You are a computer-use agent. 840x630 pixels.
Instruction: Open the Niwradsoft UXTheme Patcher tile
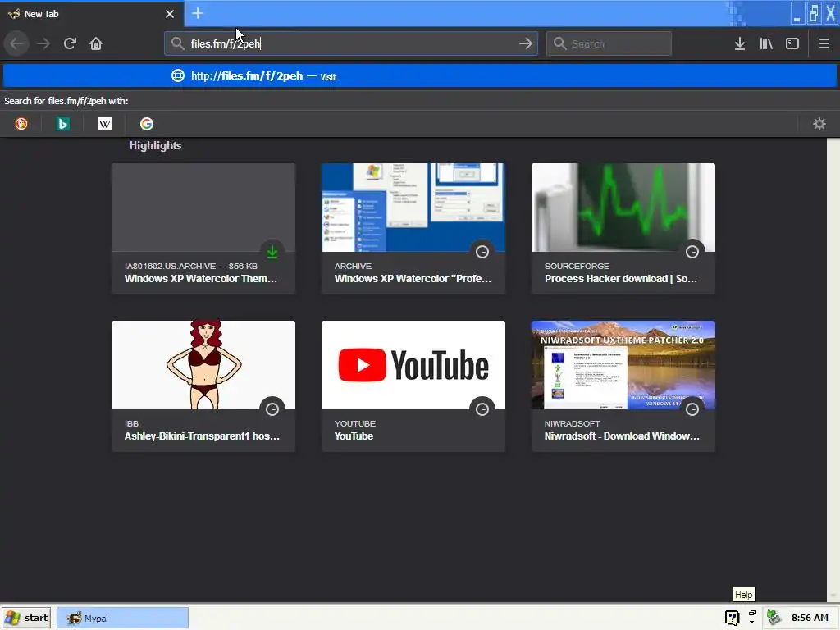(x=623, y=386)
